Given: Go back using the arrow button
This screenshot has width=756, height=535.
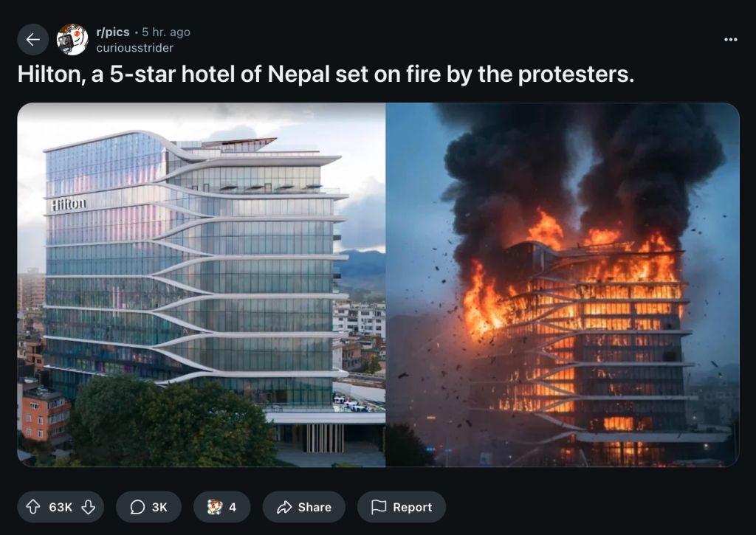Looking at the screenshot, I should (x=32, y=40).
